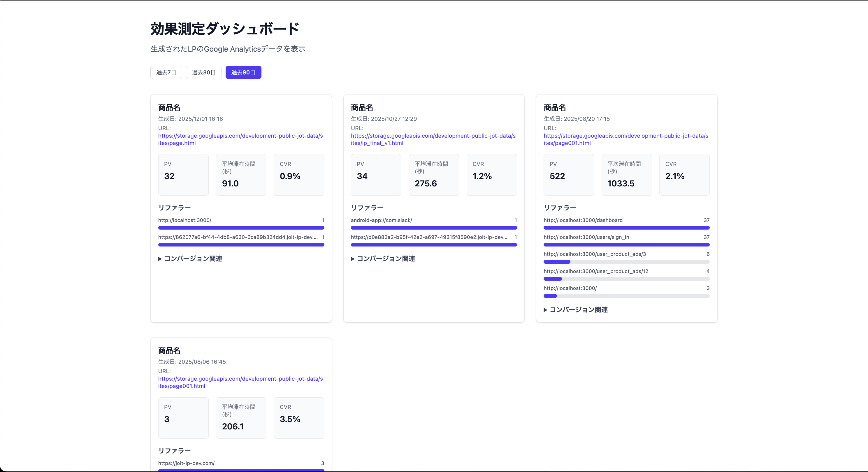Select the 過去30日 time range filter
Screen dimensions: 868x472
click(203, 72)
